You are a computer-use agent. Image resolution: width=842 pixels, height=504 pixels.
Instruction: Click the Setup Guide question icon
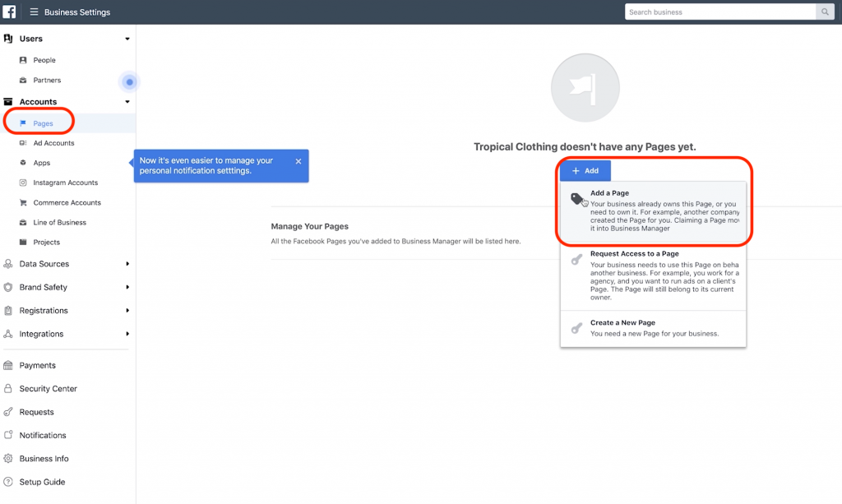(x=8, y=482)
